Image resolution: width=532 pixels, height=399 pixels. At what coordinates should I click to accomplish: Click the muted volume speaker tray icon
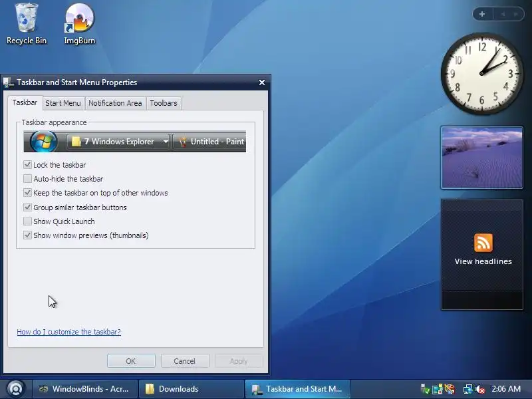point(480,389)
